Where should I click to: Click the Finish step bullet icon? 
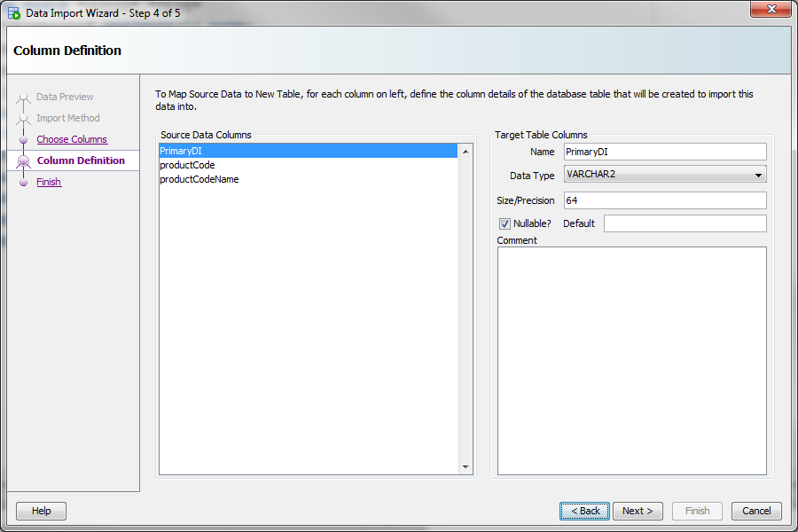click(x=23, y=183)
